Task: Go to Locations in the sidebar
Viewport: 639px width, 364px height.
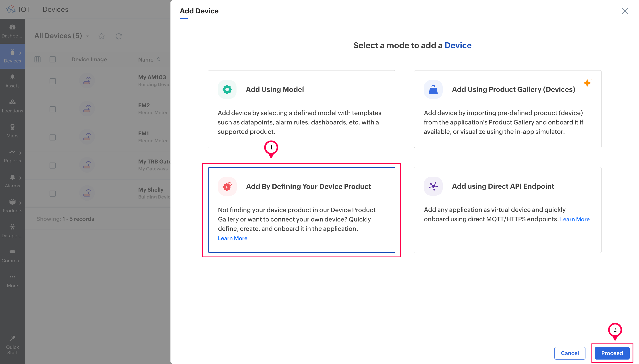Action: point(12,106)
